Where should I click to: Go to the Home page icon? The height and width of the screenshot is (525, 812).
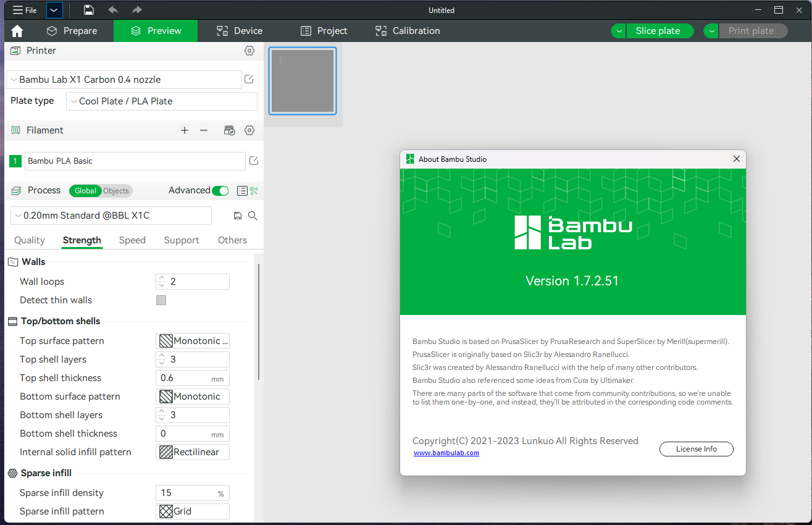(x=17, y=31)
